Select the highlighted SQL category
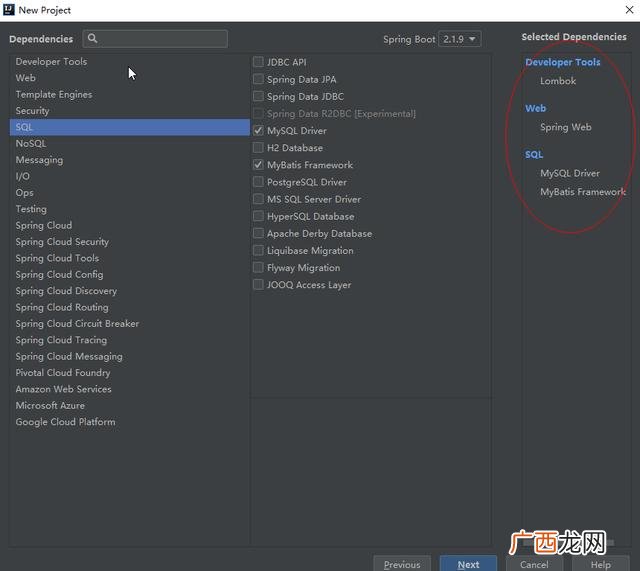The width and height of the screenshot is (640, 571). (129, 127)
